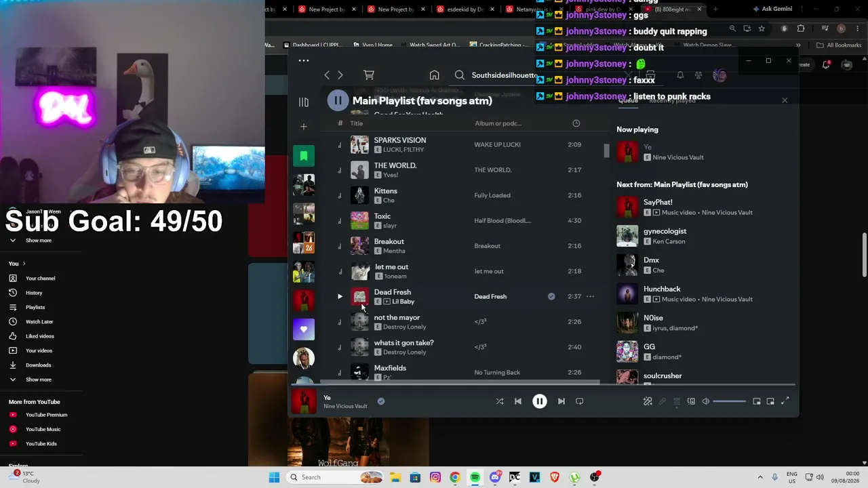Toggle the saved checkmark for Ye
The height and width of the screenshot is (488, 868).
tap(381, 401)
